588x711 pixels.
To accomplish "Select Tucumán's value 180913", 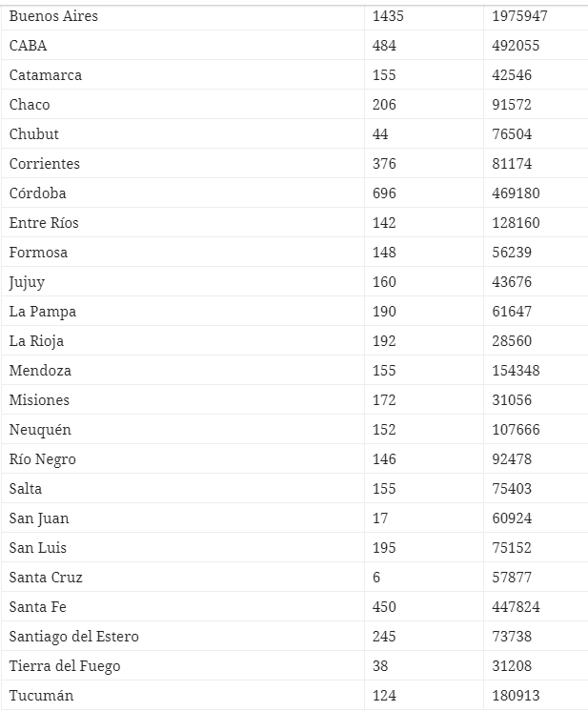I will tap(517, 696).
